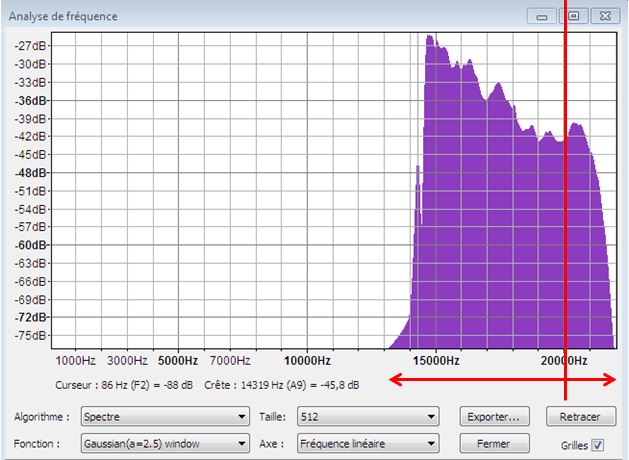Minimize the Analyse de fréquence window
The image size is (629, 460).
(544, 16)
